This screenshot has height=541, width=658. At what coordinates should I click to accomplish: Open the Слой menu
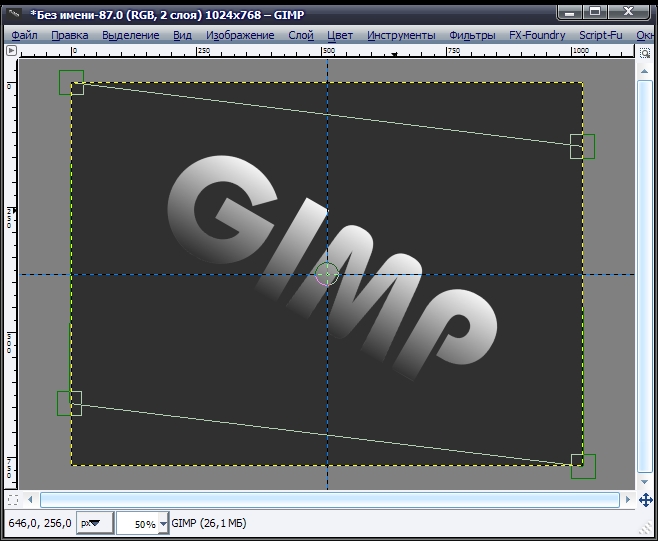tap(300, 35)
